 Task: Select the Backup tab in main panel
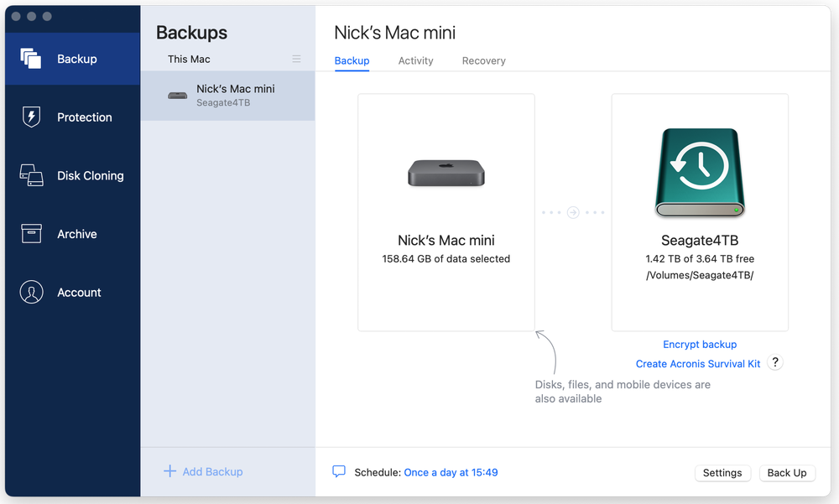tap(352, 60)
